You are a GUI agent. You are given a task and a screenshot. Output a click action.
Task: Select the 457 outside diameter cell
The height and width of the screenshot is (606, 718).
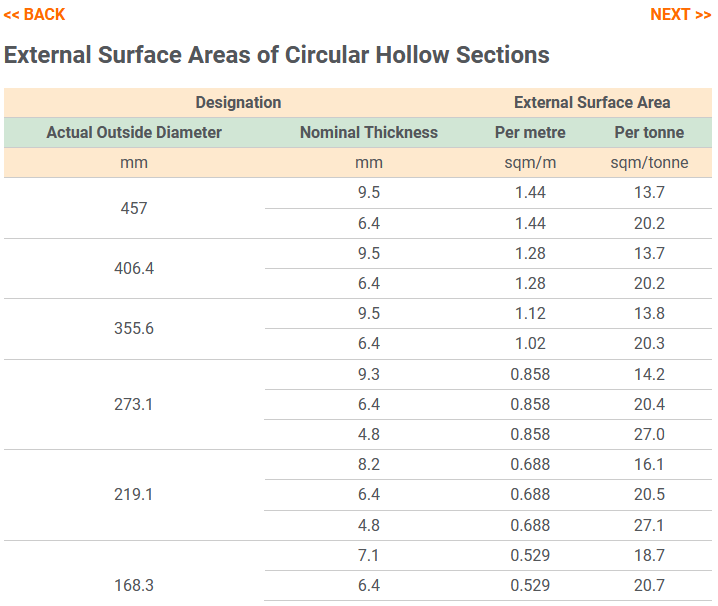[x=134, y=208]
